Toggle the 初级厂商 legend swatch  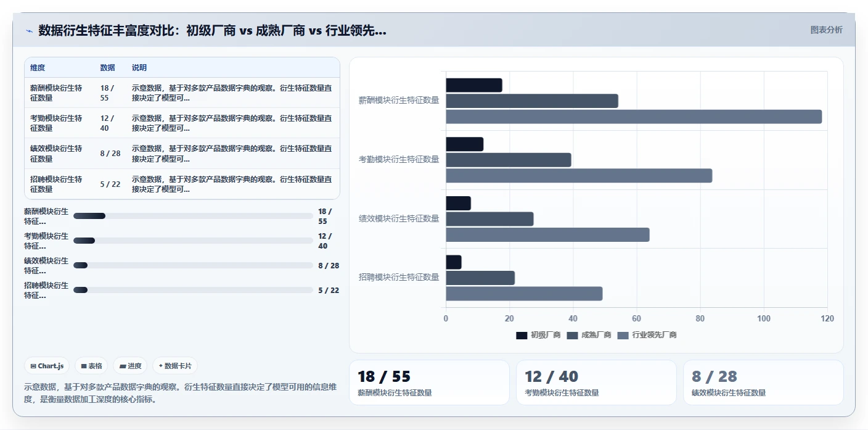pyautogui.click(x=522, y=335)
